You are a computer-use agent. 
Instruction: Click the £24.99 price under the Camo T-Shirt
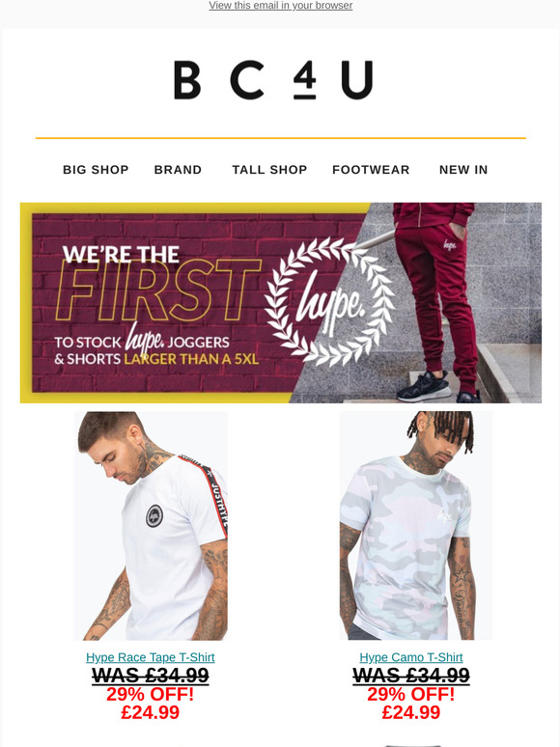click(410, 712)
